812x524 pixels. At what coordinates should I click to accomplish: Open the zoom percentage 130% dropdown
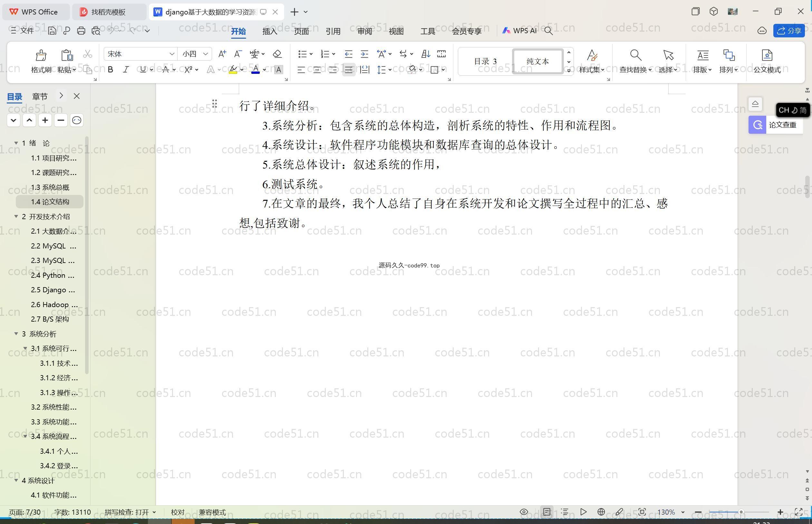(683, 512)
